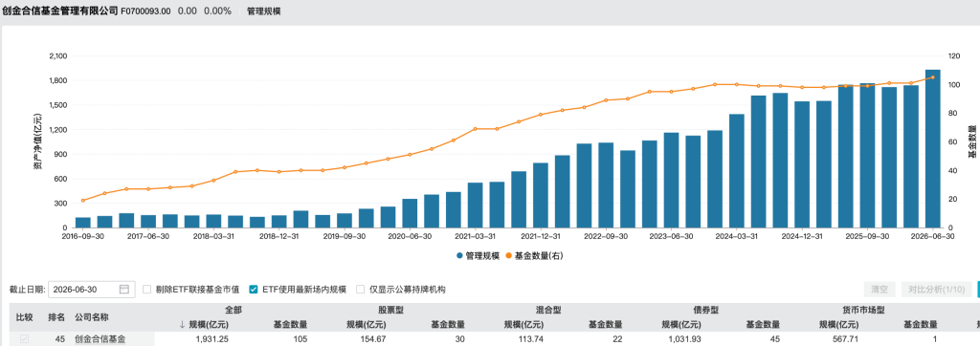The image size is (980, 346).
Task: Click the company title 创金合信基金管理有限公司
Action: [60, 11]
